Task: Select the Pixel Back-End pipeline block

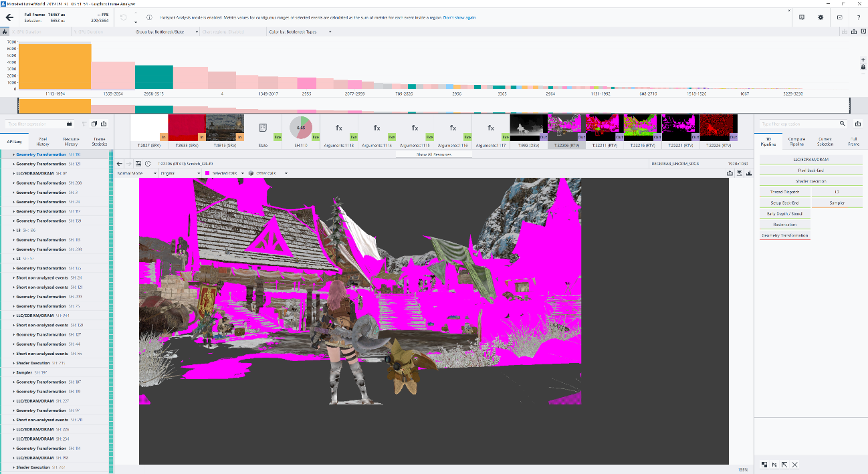Action: (x=811, y=170)
